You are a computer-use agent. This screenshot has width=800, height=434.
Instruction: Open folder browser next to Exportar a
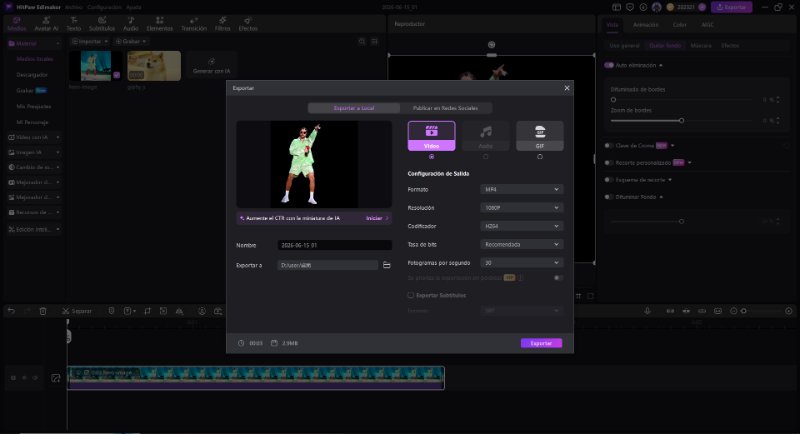387,265
